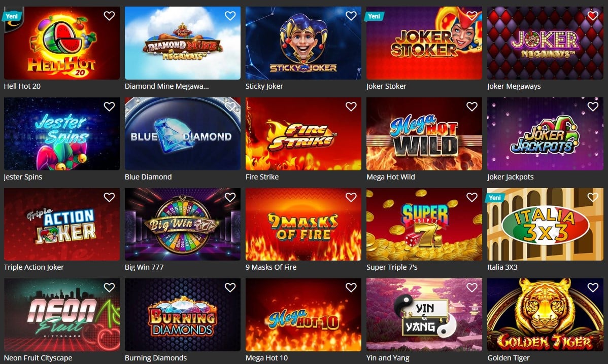Launch 9 Masks Of Fire game thumbnail
This screenshot has height=364, width=608.
(x=303, y=224)
